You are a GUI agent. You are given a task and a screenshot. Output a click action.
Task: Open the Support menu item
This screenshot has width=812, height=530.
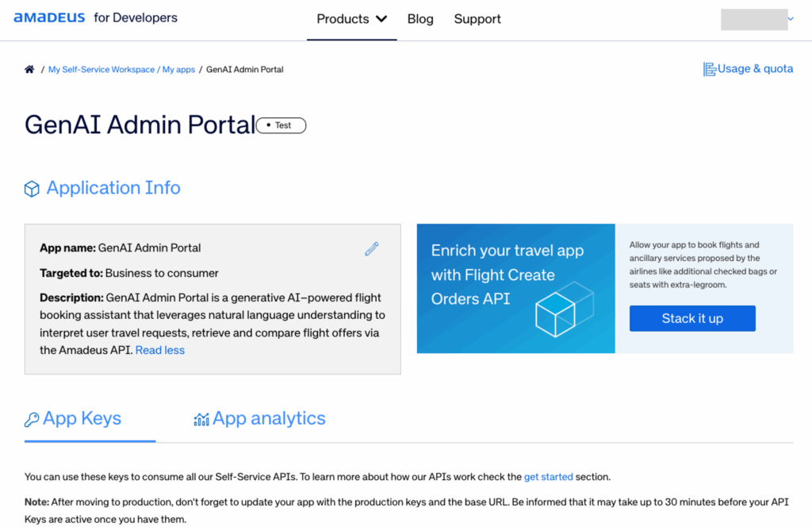pyautogui.click(x=477, y=19)
